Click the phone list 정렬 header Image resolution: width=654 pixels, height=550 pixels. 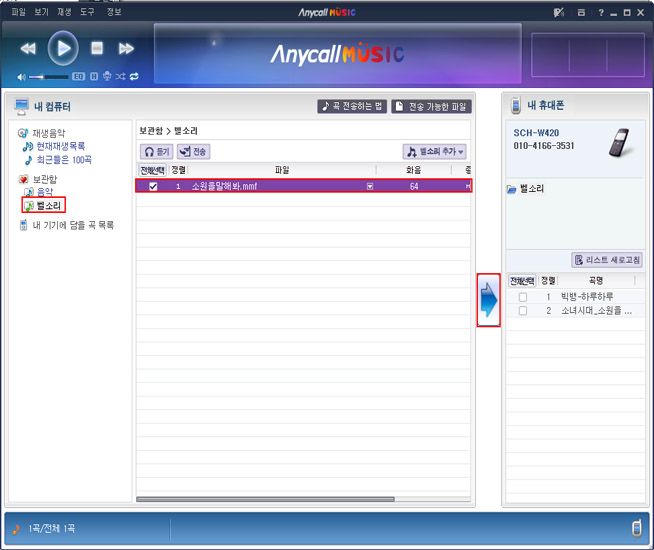pos(548,281)
